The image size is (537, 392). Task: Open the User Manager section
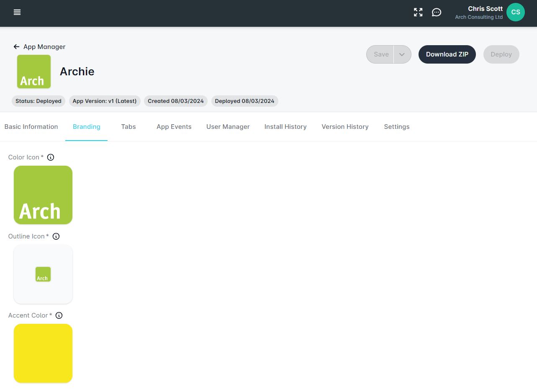228,126
